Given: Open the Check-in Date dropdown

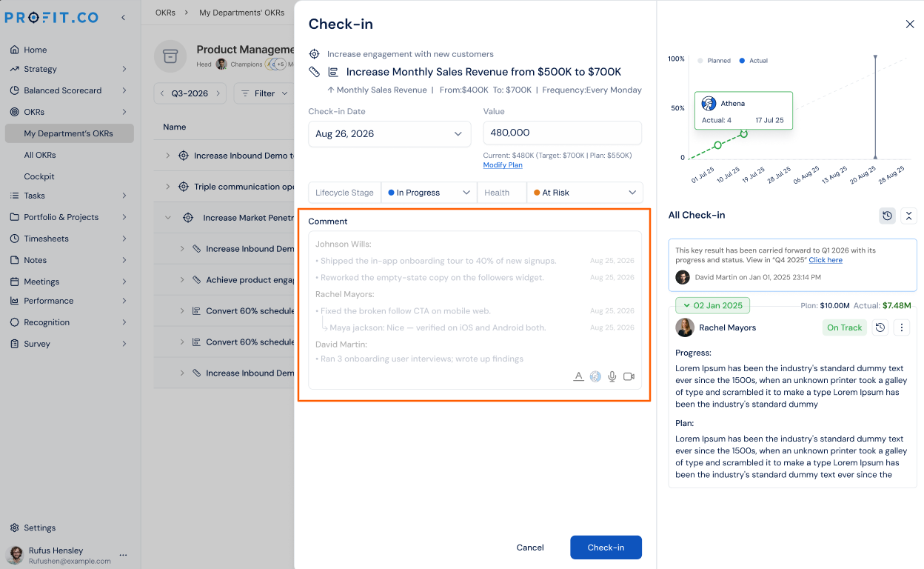Looking at the screenshot, I should tap(389, 134).
